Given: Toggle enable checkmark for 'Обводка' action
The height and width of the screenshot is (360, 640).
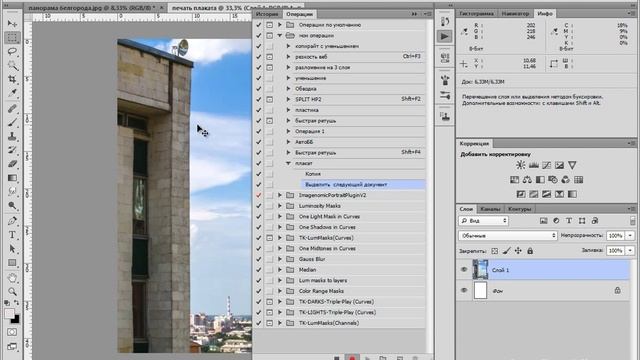Looking at the screenshot, I should pyautogui.click(x=258, y=89).
